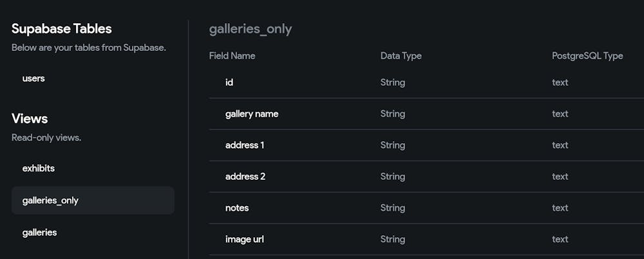Click the PostgreSQL Type column header
The width and height of the screenshot is (644, 259).
tap(587, 56)
